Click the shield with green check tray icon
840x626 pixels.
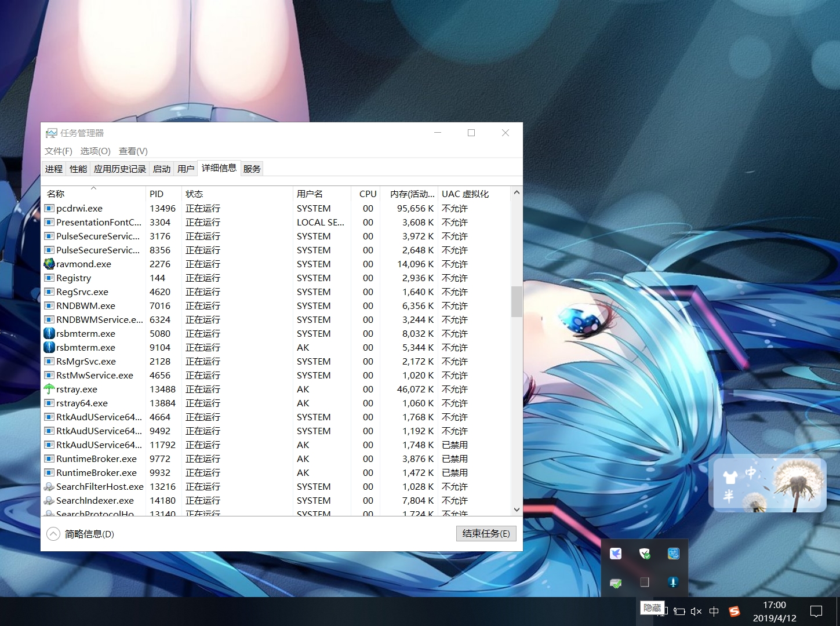[x=645, y=554]
